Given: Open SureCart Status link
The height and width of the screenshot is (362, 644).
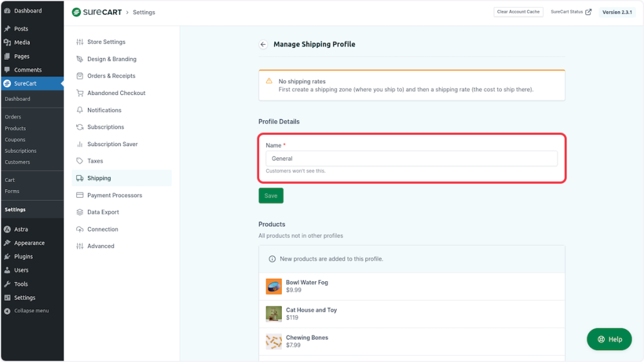Looking at the screenshot, I should (571, 12).
